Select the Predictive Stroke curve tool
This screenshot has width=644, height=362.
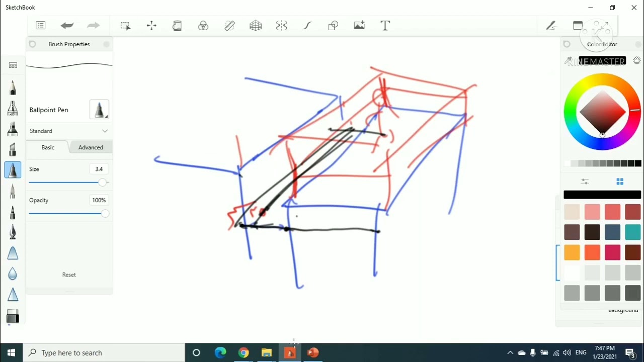pos(307,26)
